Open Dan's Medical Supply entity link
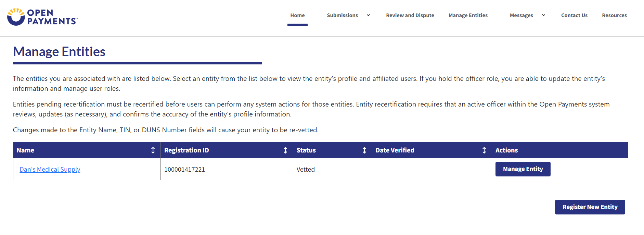This screenshot has height=235, width=644. coord(50,170)
